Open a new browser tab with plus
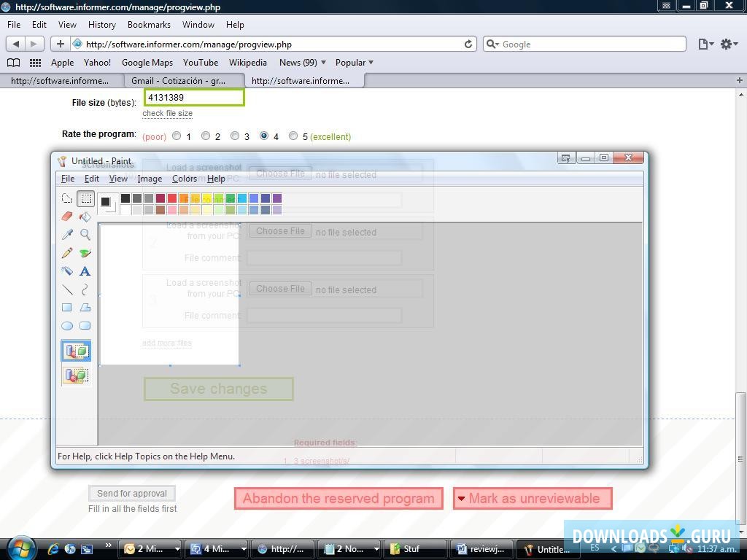 click(740, 80)
